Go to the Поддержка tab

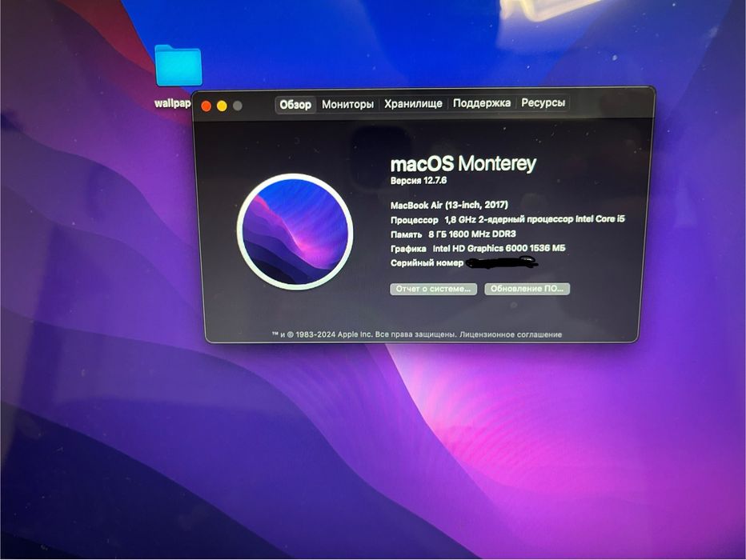[482, 103]
